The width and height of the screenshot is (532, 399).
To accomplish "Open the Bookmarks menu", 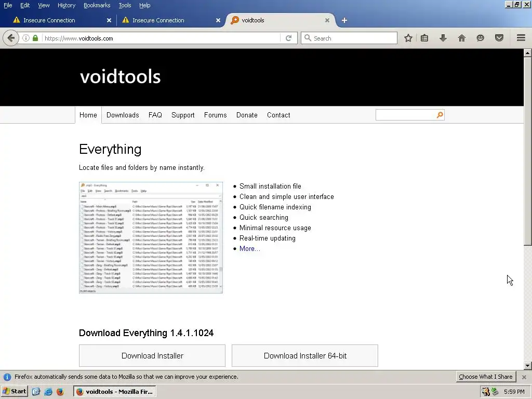I will click(x=97, y=5).
